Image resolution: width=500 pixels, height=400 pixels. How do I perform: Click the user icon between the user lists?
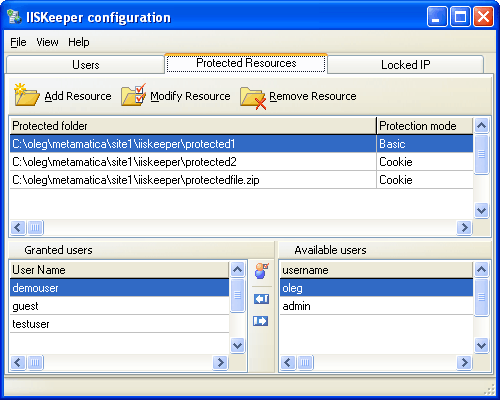[261, 271]
